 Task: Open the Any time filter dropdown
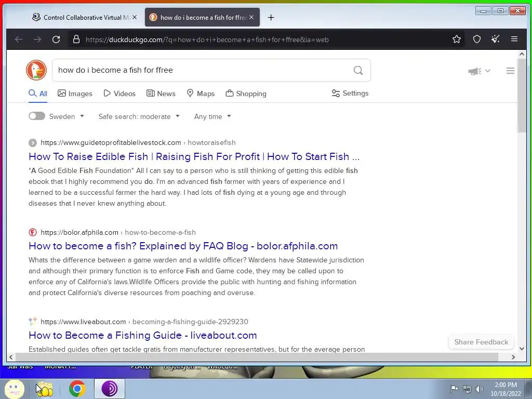pyautogui.click(x=212, y=116)
